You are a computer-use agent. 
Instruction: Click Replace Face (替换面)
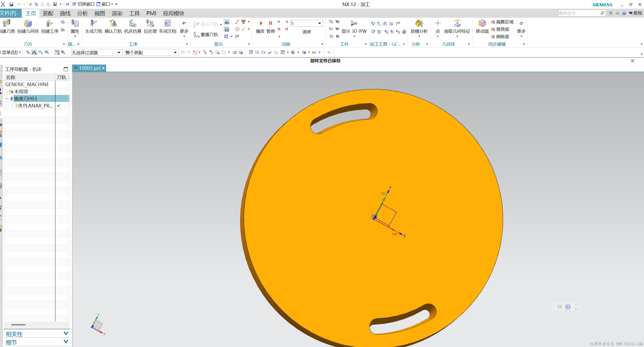(500, 29)
